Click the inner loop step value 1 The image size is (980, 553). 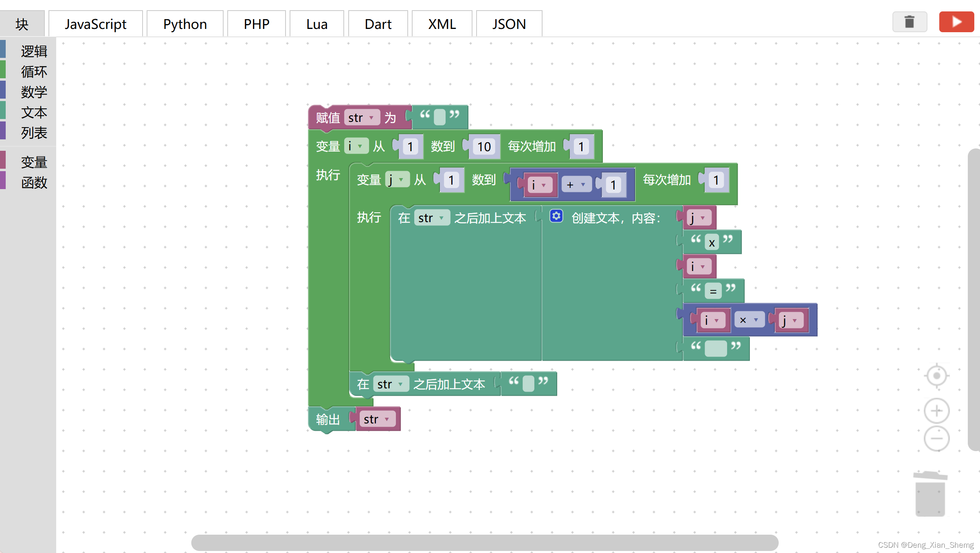coord(716,180)
